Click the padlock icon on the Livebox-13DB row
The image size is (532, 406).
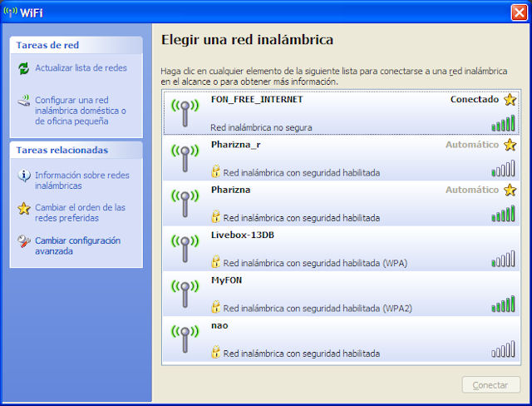215,262
